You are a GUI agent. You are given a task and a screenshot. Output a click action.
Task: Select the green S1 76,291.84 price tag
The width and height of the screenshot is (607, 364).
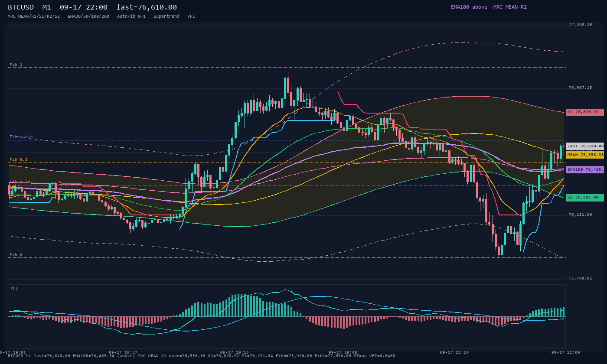[x=585, y=198]
